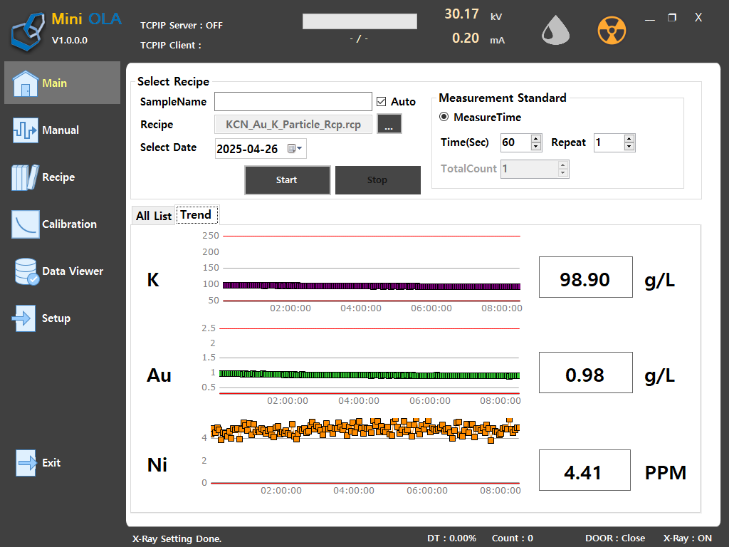Select the Data Viewer menu label
The image size is (729, 547).
(x=73, y=271)
